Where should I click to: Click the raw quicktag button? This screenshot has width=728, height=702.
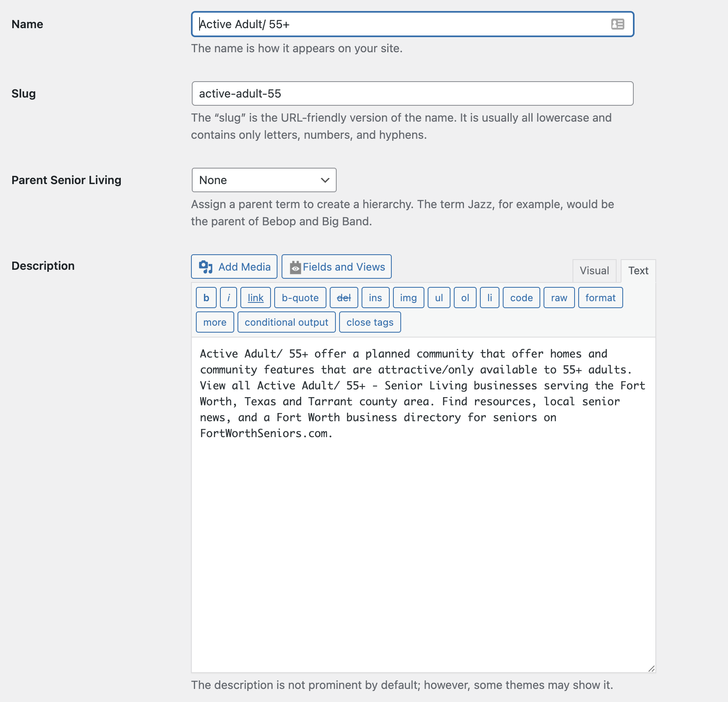559,298
